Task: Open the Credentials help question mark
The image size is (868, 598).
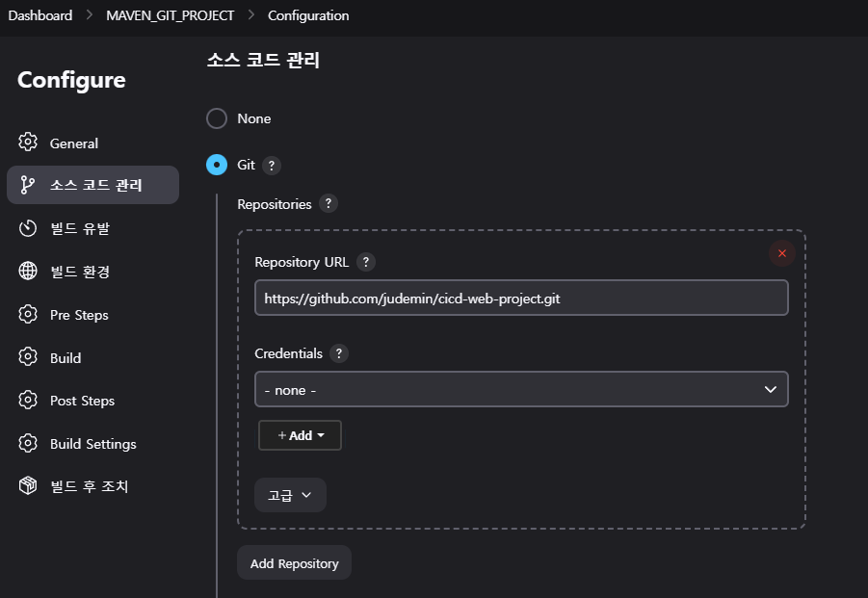Action: [339, 353]
